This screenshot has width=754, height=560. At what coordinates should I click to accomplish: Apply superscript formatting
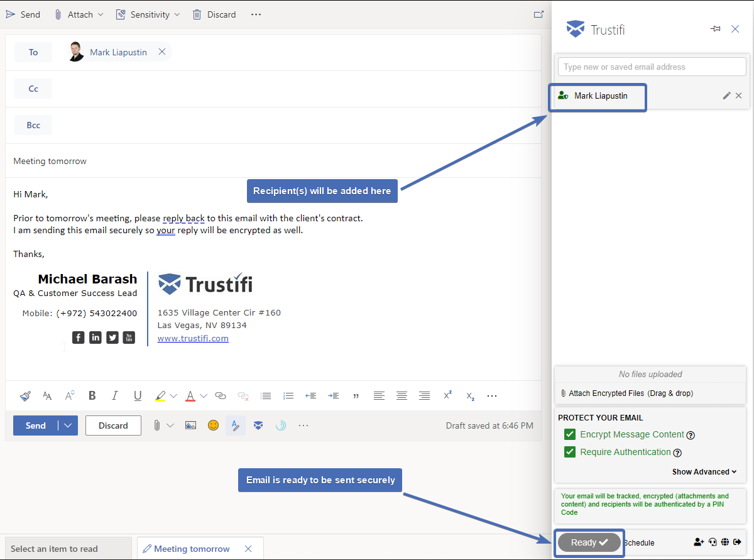pyautogui.click(x=447, y=395)
